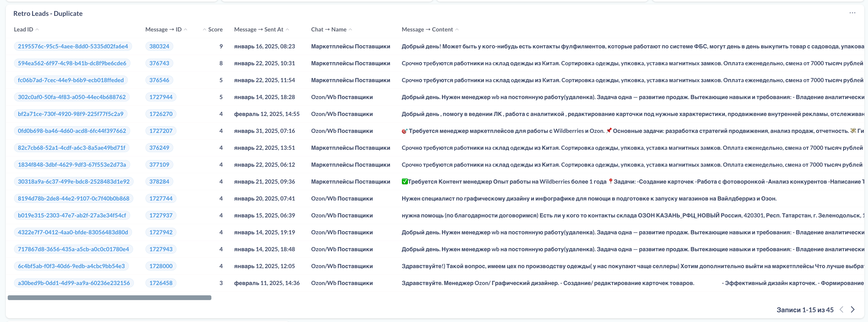868x322 pixels.
Task: Sort by Message → ID column header
Action: point(166,29)
